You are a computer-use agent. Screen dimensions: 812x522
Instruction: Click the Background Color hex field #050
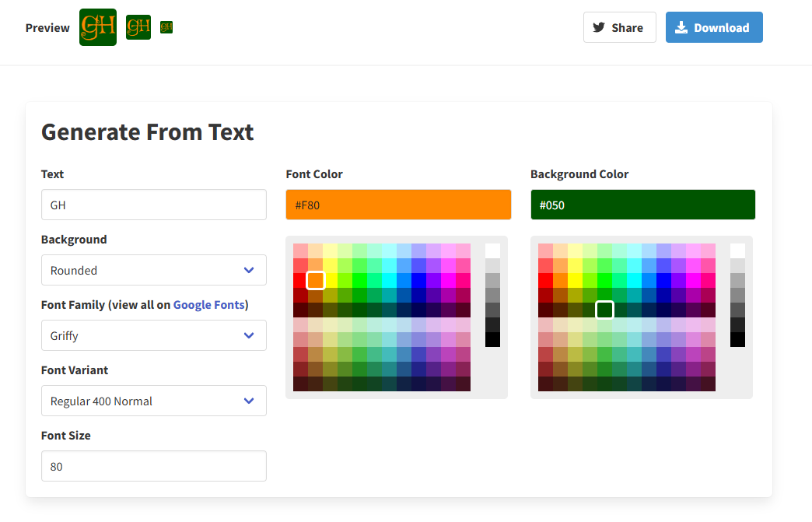point(642,205)
